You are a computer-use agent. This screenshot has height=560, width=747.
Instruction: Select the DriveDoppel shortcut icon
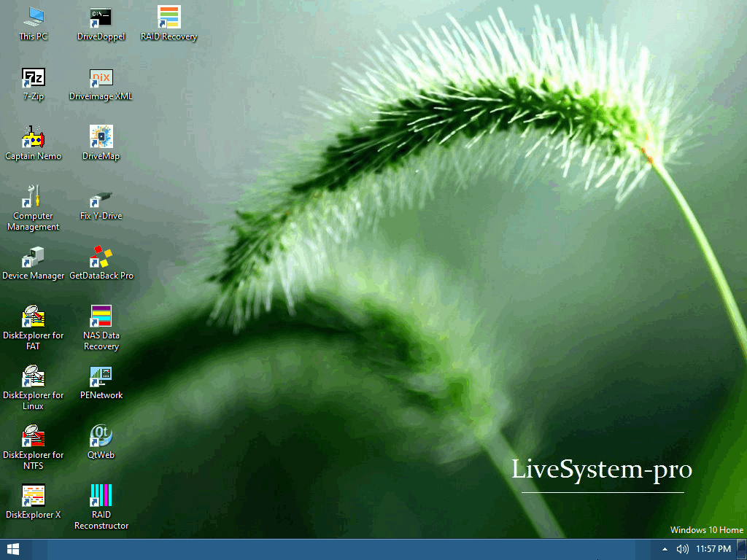click(x=101, y=17)
